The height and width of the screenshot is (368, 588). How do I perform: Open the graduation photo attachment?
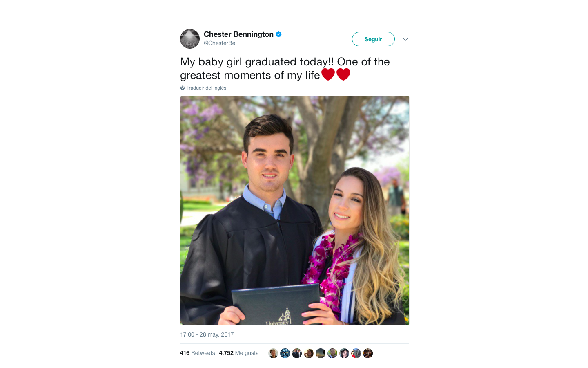coord(295,211)
